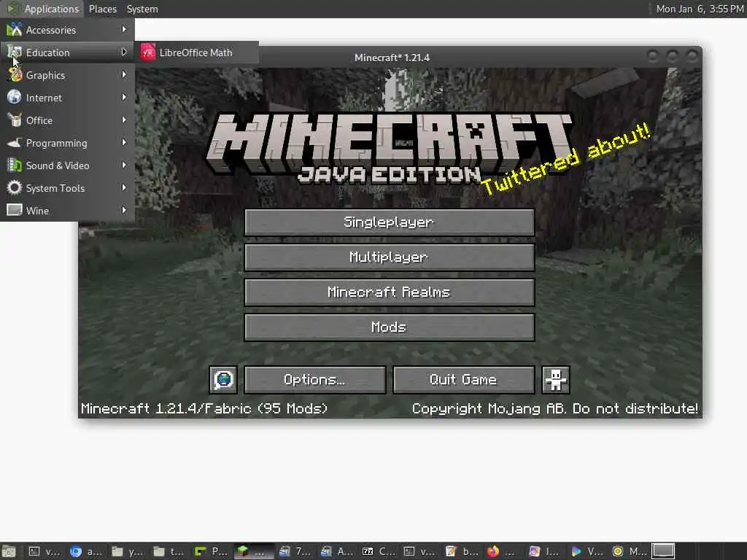
Task: Open the Mods list
Action: (390, 327)
